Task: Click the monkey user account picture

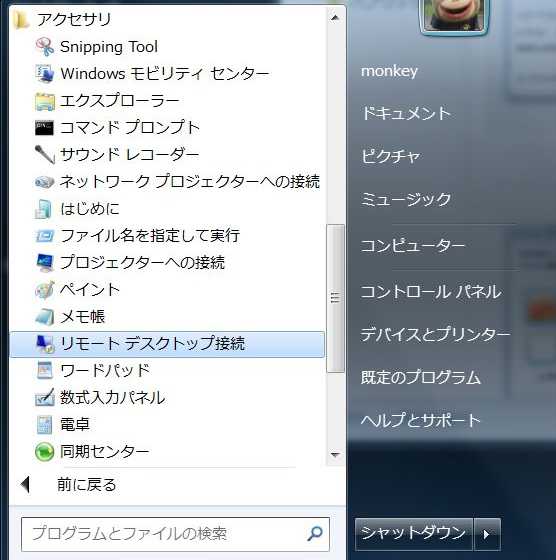Action: pyautogui.click(x=454, y=15)
